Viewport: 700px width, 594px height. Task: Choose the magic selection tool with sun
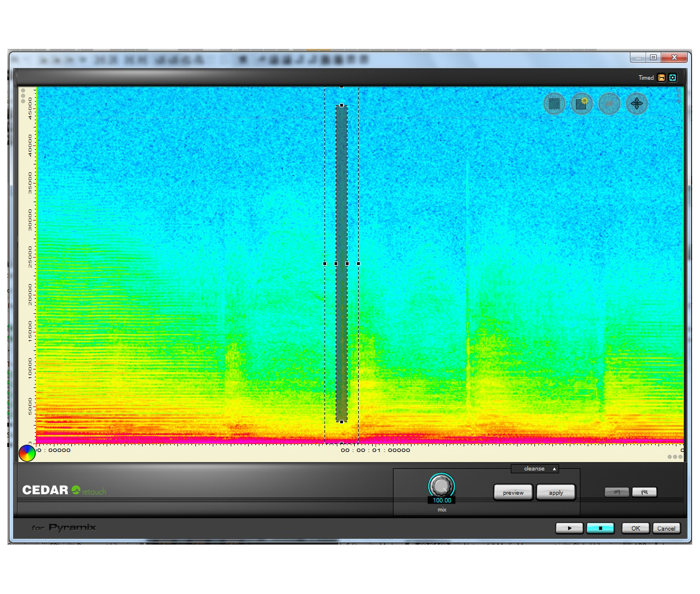point(582,104)
